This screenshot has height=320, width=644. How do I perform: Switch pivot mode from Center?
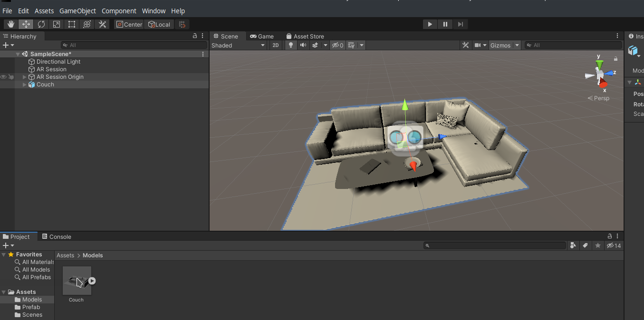click(128, 24)
